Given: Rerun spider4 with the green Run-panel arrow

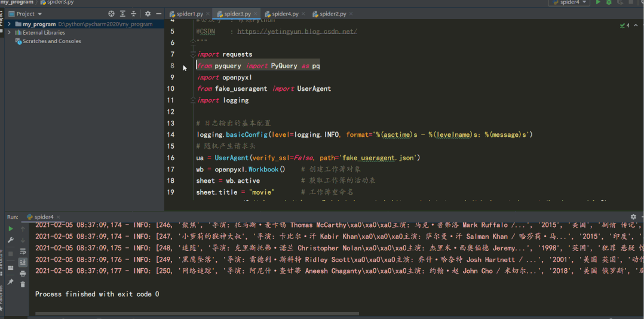Looking at the screenshot, I should [11, 229].
